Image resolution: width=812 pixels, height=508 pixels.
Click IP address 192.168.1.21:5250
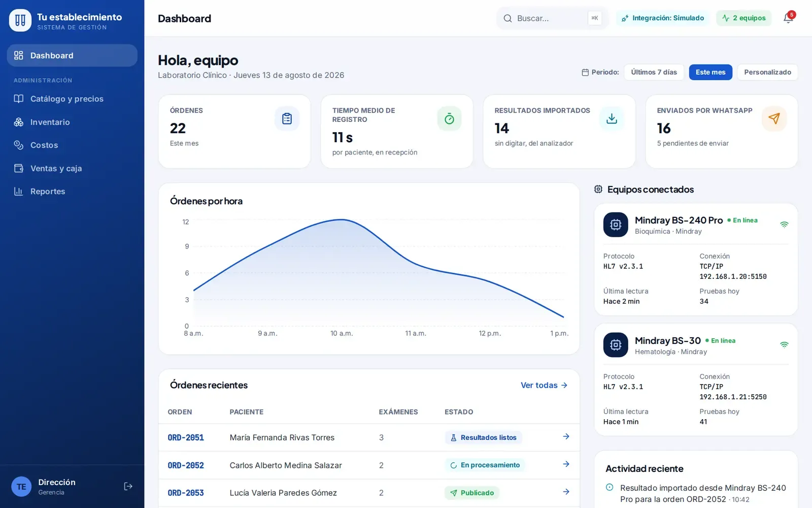pyautogui.click(x=733, y=397)
